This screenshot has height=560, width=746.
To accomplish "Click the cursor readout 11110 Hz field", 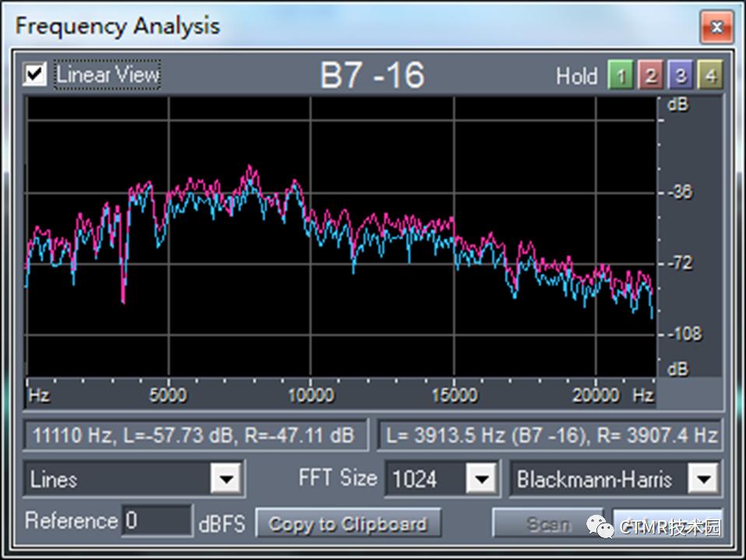I will click(x=195, y=435).
